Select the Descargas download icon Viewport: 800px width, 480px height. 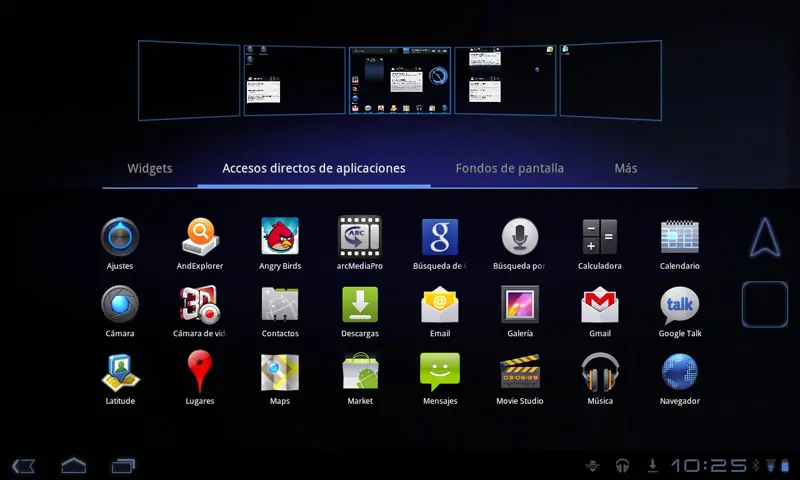[360, 304]
